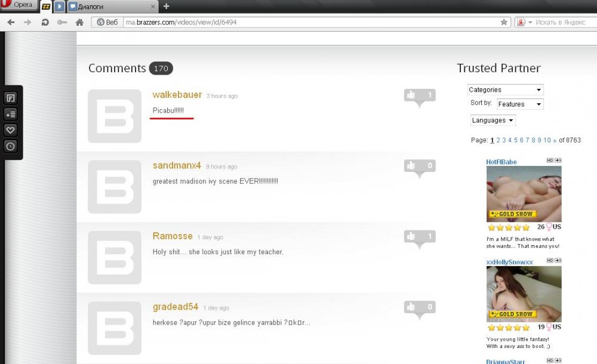This screenshot has width=597, height=364.
Task: Open the new tab plus button
Action: (167, 6)
